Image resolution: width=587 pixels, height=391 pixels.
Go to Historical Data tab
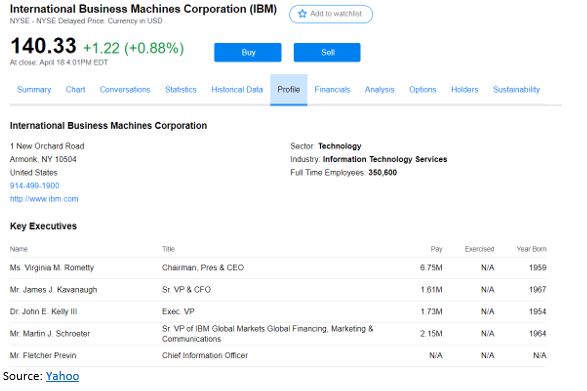[x=237, y=90]
